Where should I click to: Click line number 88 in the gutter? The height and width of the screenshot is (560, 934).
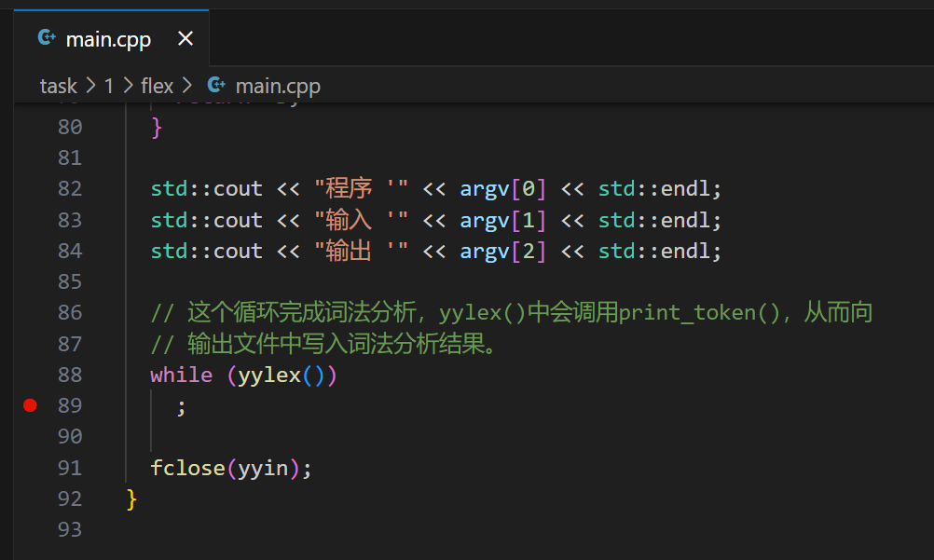tap(70, 375)
